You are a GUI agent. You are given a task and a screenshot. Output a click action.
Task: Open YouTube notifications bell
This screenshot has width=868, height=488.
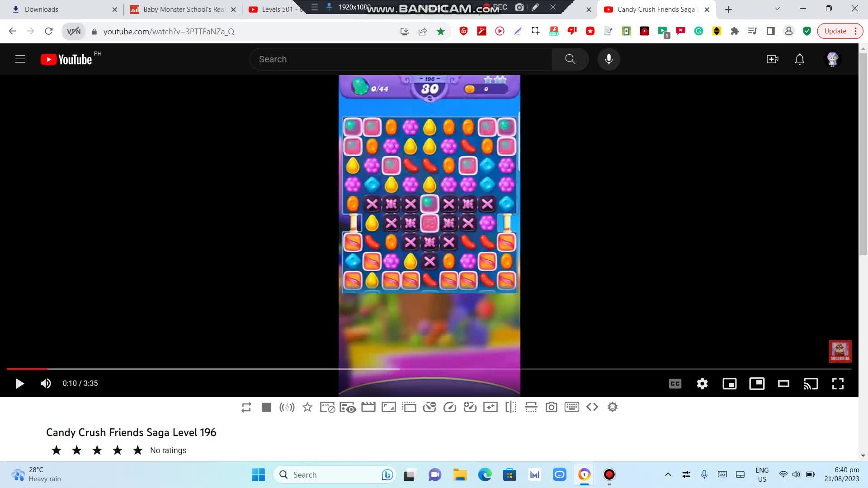pos(800,59)
